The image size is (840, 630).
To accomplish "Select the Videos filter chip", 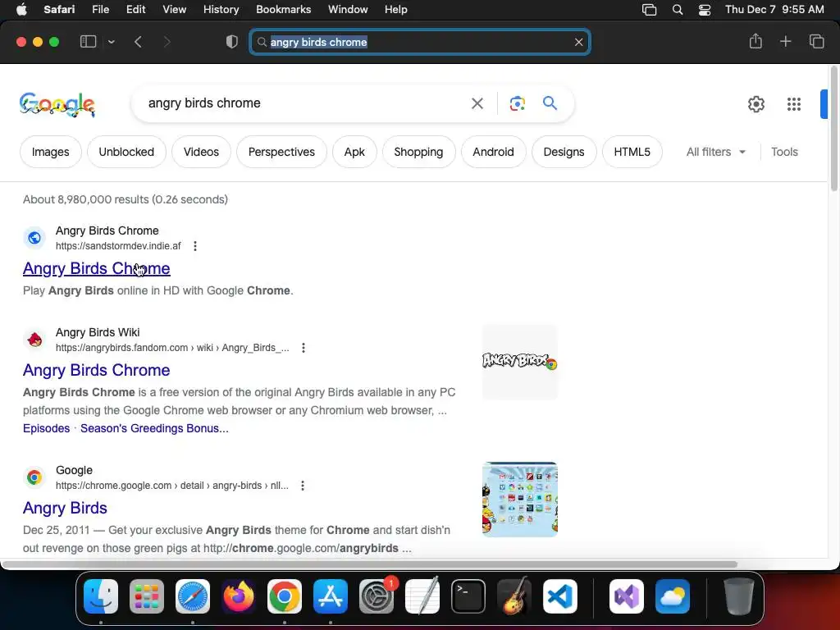I will coord(201,152).
